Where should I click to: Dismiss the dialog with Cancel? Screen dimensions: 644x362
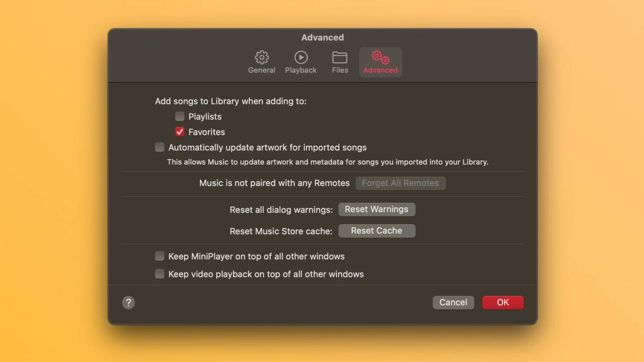[x=453, y=302]
